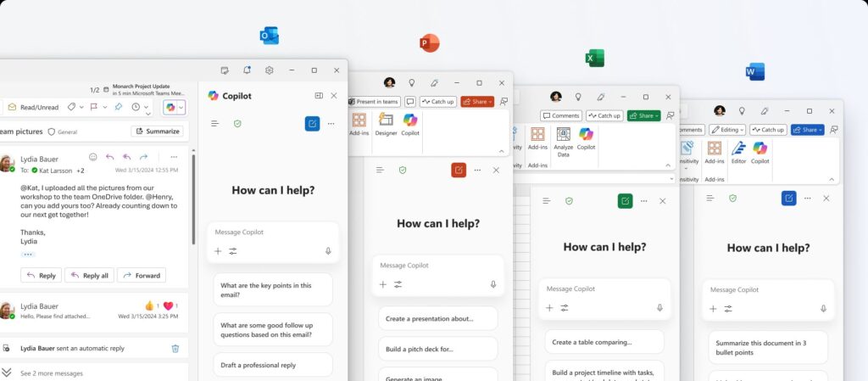Click the reply-all arrow icon above the message

(127, 157)
